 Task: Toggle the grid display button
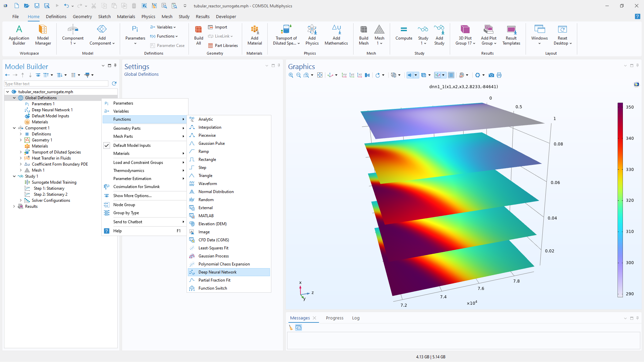coord(451,75)
